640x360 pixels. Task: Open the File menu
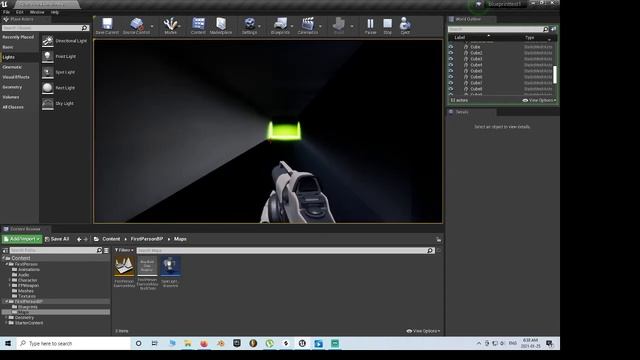[x=7, y=12]
